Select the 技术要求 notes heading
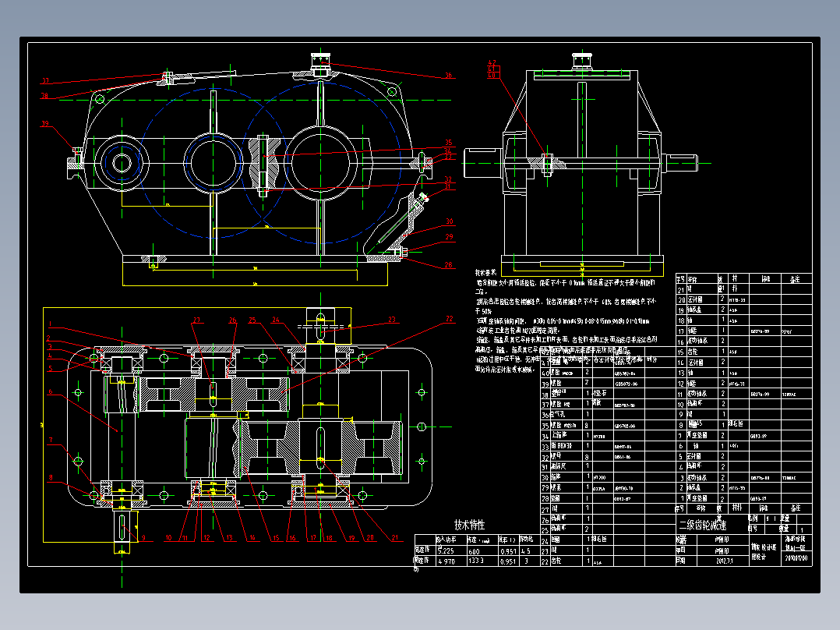840x630 pixels. [486, 272]
